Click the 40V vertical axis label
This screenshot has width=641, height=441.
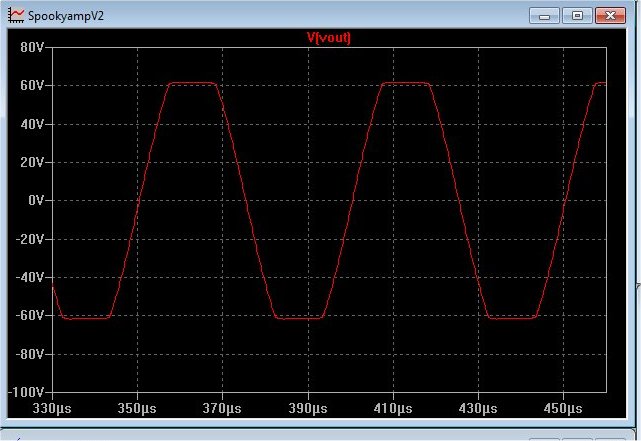[x=32, y=124]
